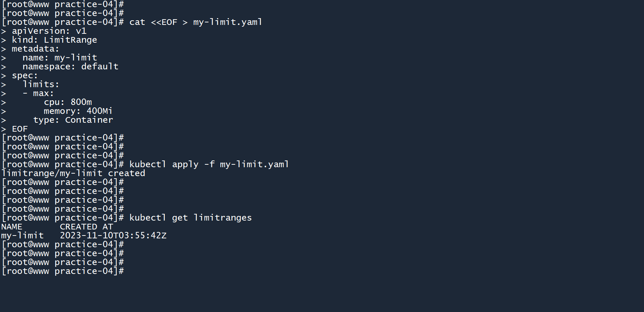This screenshot has height=312, width=644.
Task: Click the 'kind: LimitRange' line
Action: point(54,40)
